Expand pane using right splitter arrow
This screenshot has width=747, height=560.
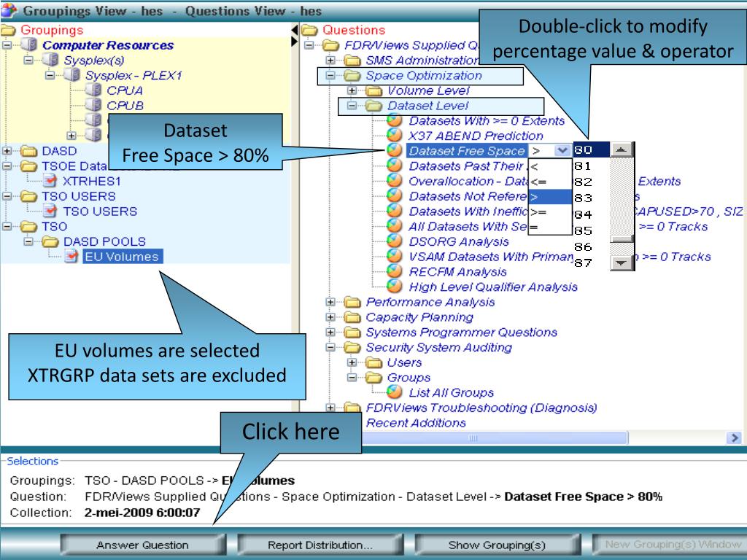pos(295,42)
